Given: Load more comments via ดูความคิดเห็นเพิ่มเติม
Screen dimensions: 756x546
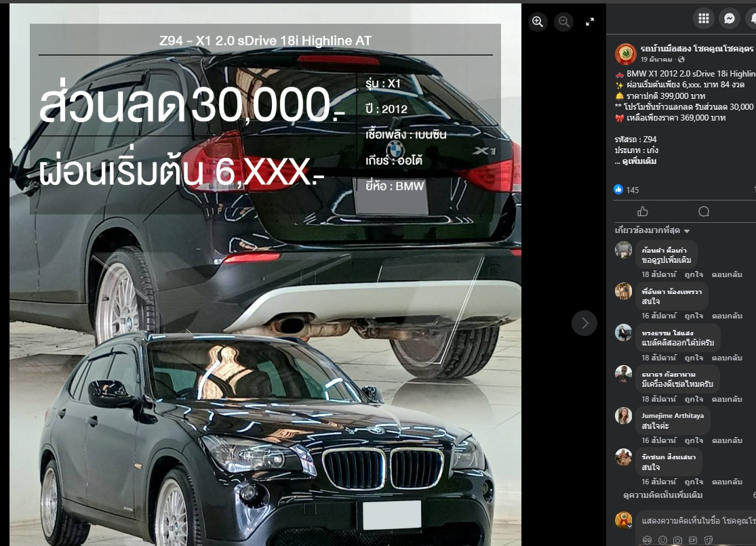Looking at the screenshot, I should (662, 495).
